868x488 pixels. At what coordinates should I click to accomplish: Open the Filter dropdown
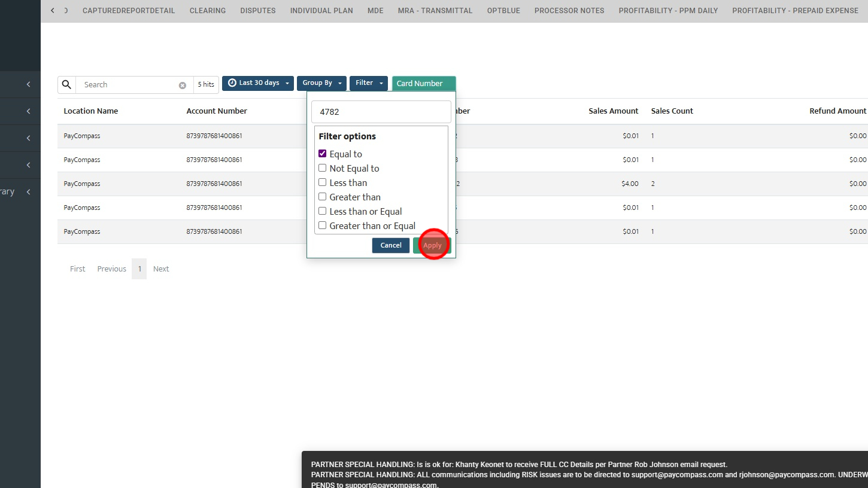(369, 83)
